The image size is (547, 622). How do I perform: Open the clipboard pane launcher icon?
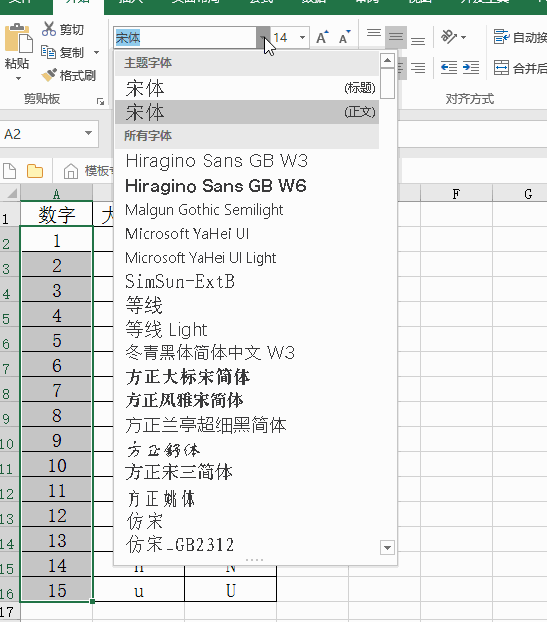100,102
